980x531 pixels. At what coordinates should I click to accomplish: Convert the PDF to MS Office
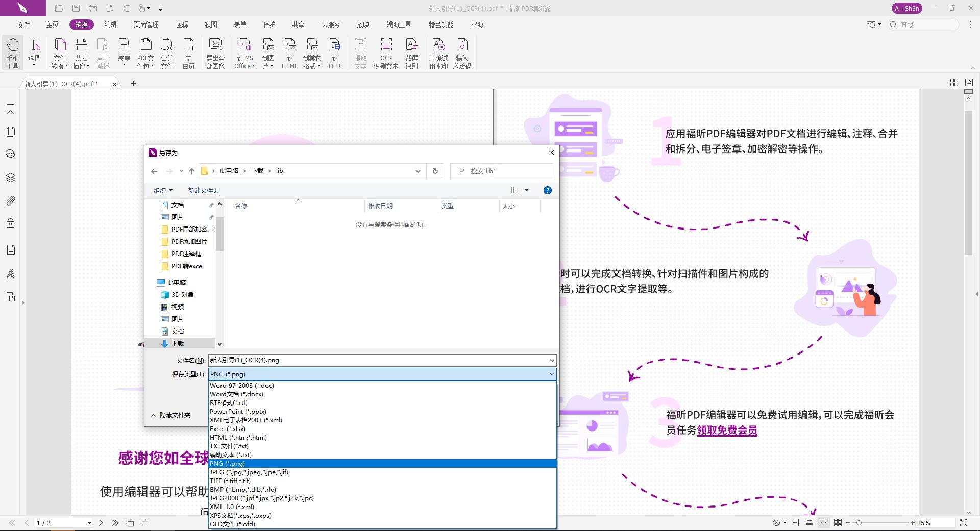click(244, 53)
